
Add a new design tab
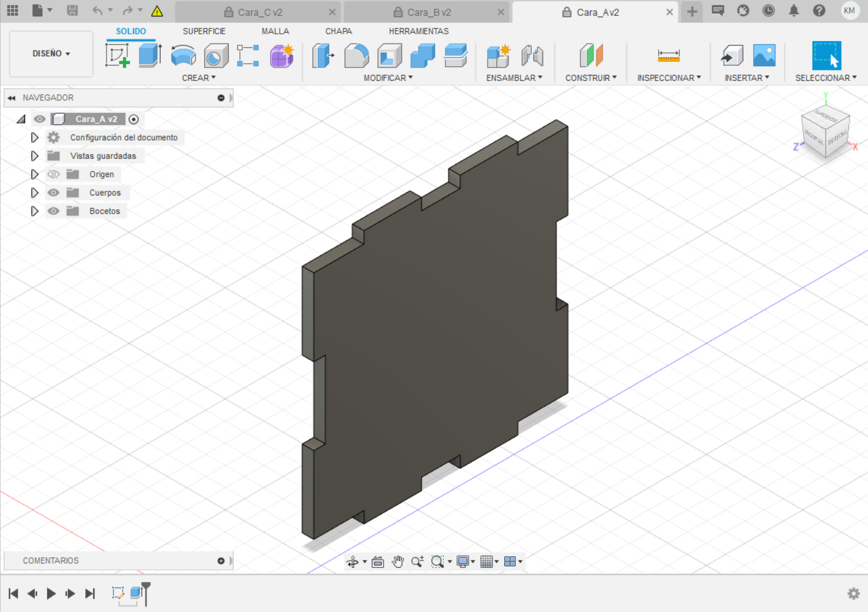click(692, 12)
